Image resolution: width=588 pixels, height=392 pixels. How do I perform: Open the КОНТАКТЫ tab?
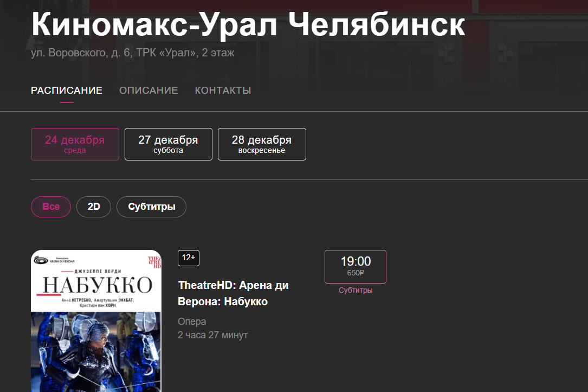click(223, 91)
